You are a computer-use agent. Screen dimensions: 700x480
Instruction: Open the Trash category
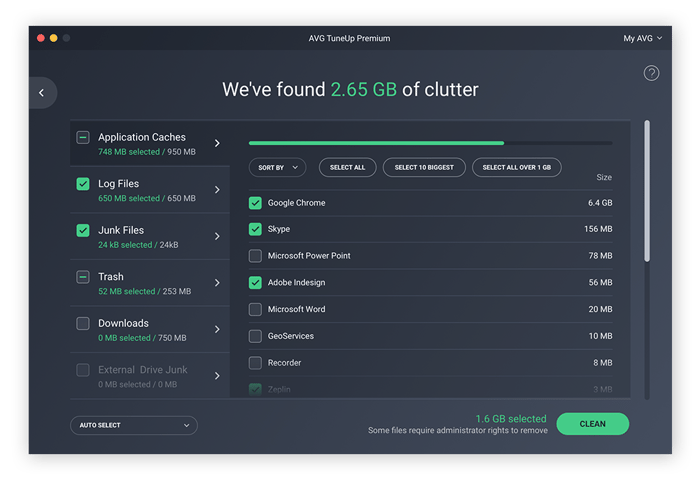click(x=150, y=283)
